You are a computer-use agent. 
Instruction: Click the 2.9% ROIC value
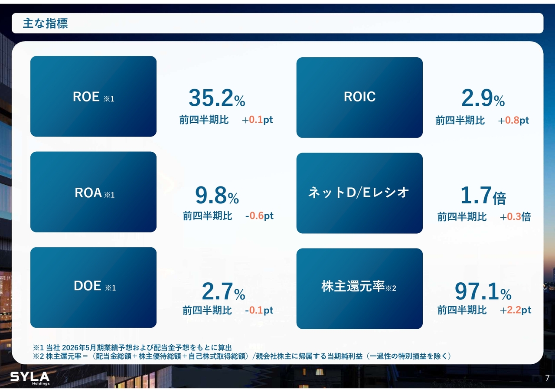click(483, 99)
